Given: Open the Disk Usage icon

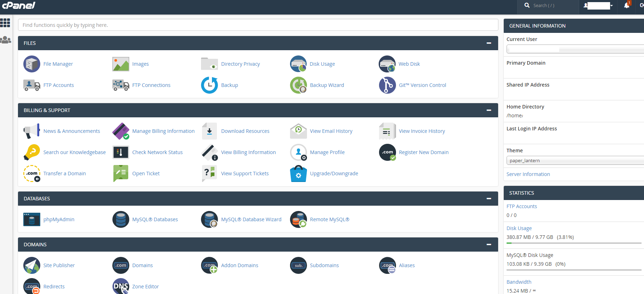Looking at the screenshot, I should coord(299,64).
